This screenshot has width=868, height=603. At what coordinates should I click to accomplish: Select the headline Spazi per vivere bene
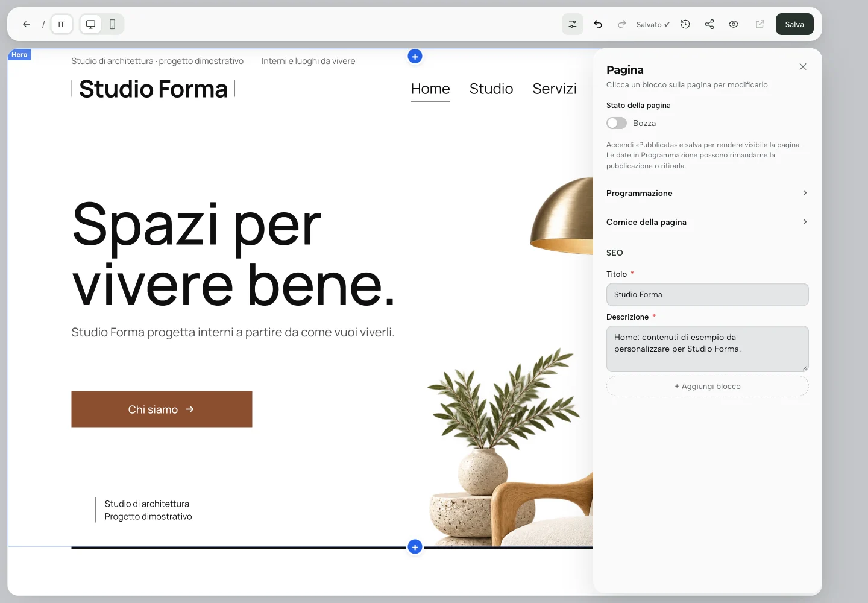pyautogui.click(x=233, y=254)
